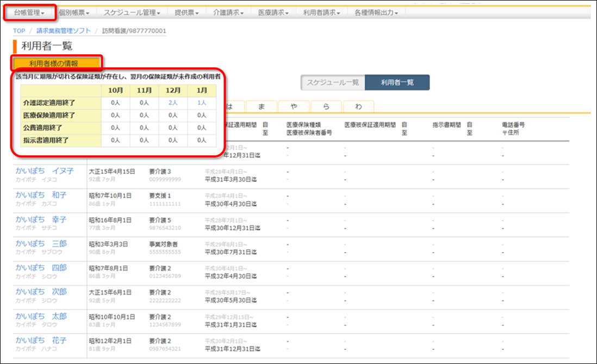Open the 各種情報出力 dropdown menu
The image size is (597, 364).
[x=376, y=12]
